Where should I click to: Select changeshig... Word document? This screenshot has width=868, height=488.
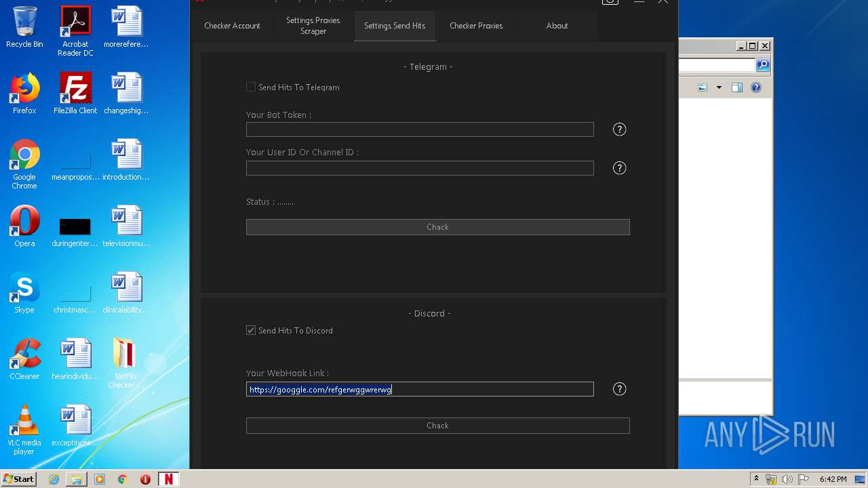(126, 94)
